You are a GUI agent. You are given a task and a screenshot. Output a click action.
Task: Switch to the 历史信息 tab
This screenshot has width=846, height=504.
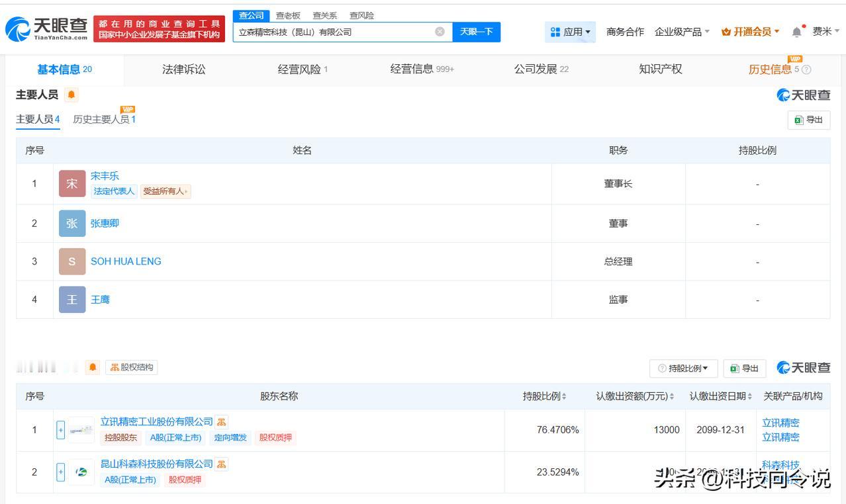(x=773, y=69)
